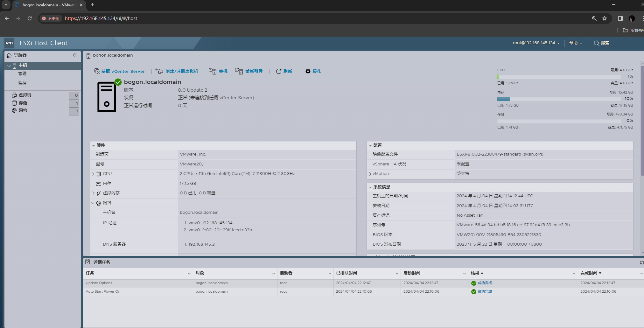Click the 重新引导 (reboot) icon
This screenshot has width=644, height=328.
(x=240, y=71)
